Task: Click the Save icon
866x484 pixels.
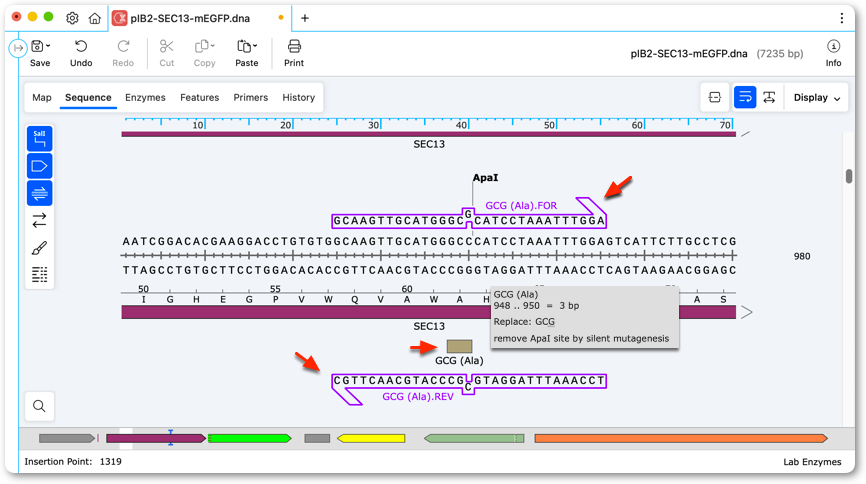Action: tap(37, 46)
